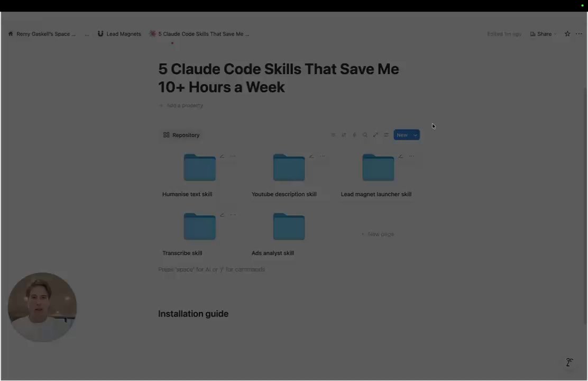Open more options for Transcribe skill
The height and width of the screenshot is (381, 588).
[233, 215]
